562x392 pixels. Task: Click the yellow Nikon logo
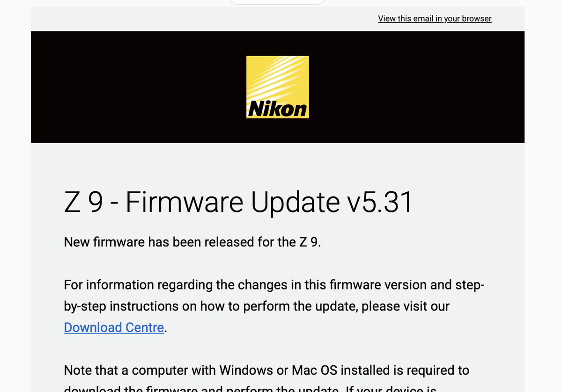pyautogui.click(x=278, y=87)
